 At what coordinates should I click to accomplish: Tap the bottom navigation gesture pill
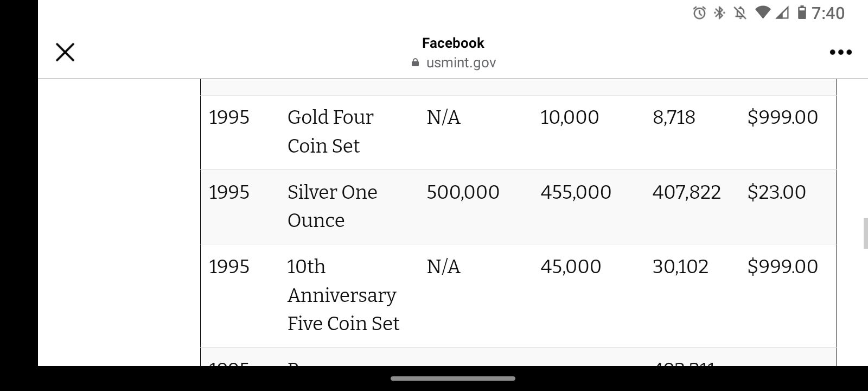(x=453, y=379)
